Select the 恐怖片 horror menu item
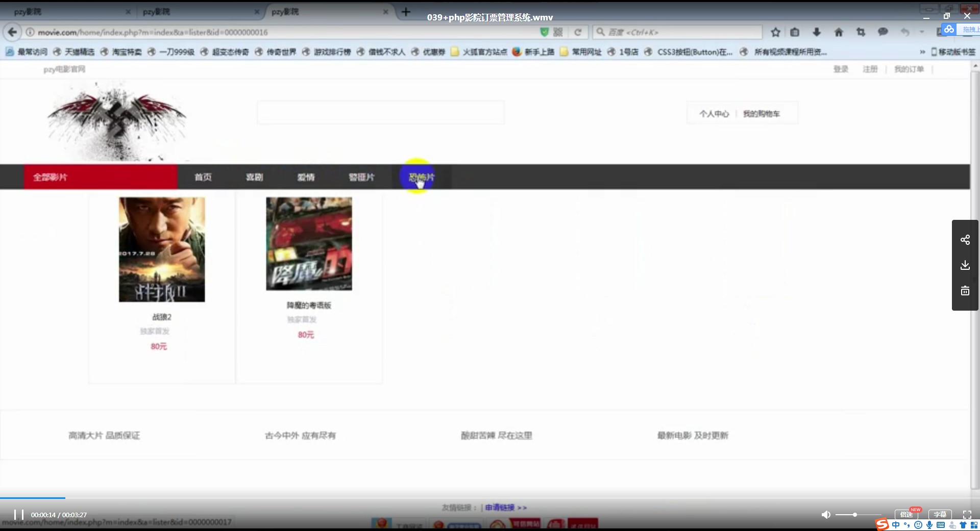This screenshot has height=531, width=980. pyautogui.click(x=422, y=177)
